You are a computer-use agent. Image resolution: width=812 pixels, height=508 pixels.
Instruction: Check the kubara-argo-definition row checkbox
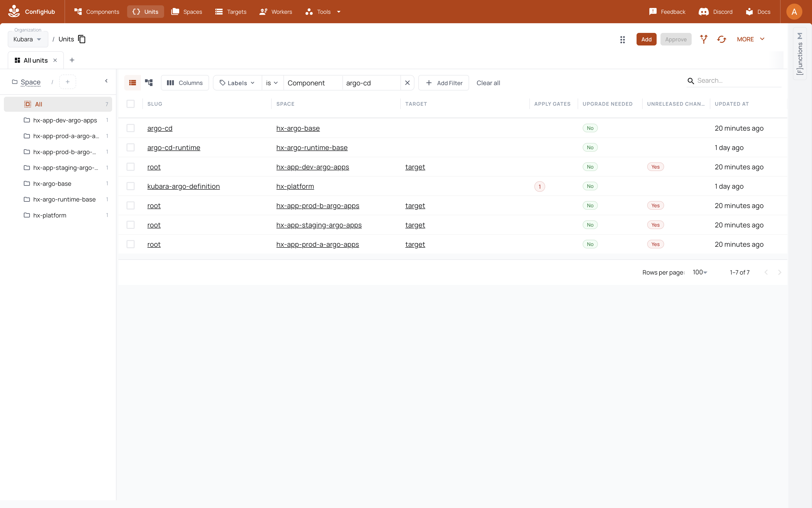pos(130,186)
